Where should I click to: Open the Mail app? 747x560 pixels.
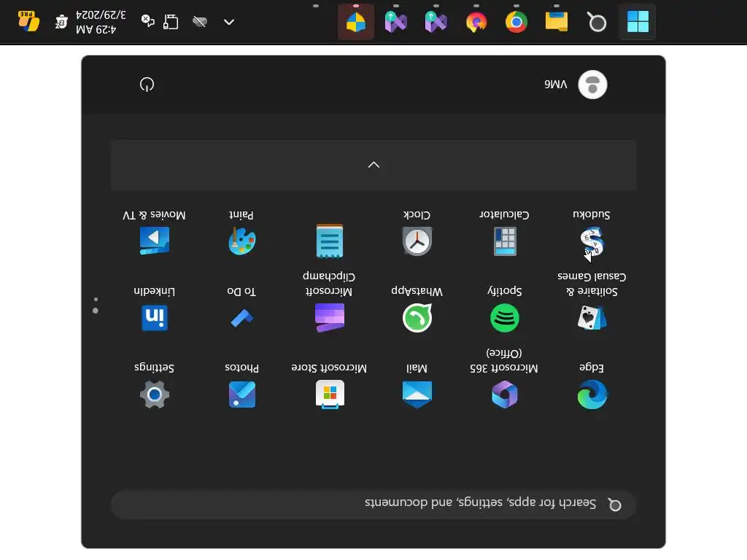tap(417, 394)
